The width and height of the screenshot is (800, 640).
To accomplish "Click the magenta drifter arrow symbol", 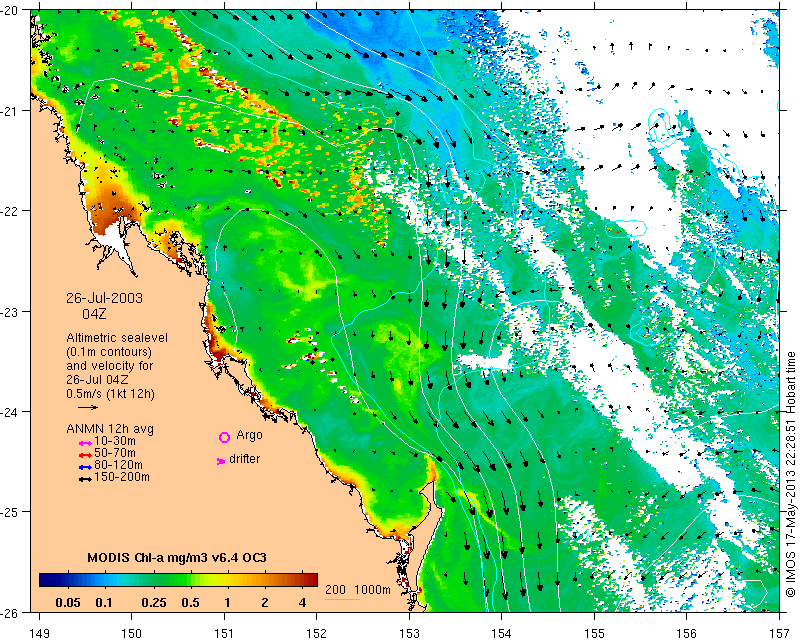I will (221, 461).
